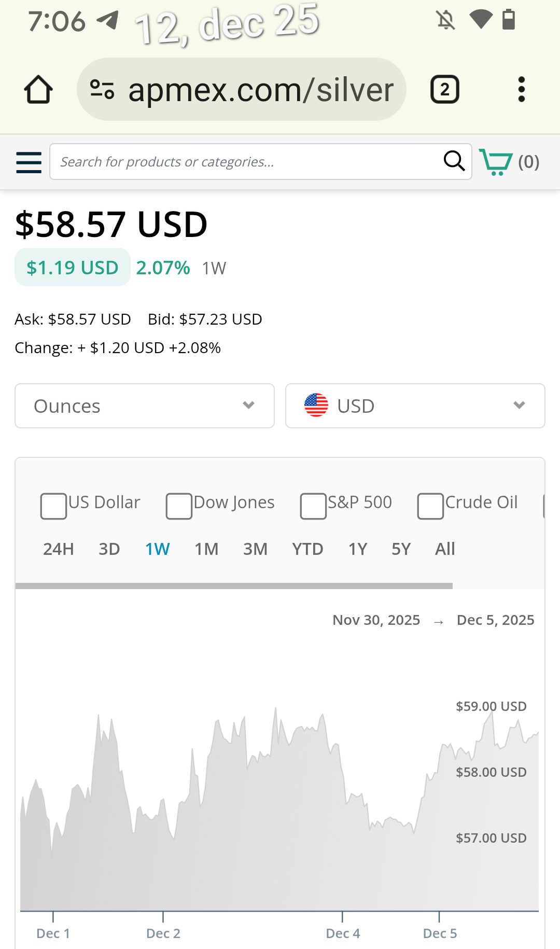The image size is (560, 949).
Task: Open the APMEX hamburger menu
Action: [x=29, y=162]
